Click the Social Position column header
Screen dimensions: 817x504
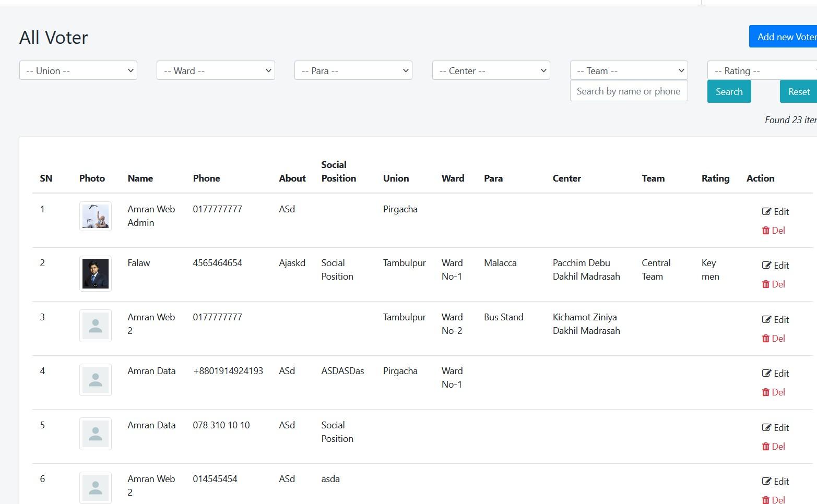339,171
